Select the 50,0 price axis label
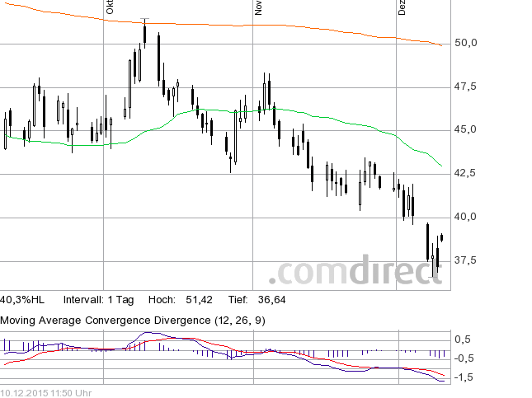This screenshot has width=532, height=398. click(468, 43)
